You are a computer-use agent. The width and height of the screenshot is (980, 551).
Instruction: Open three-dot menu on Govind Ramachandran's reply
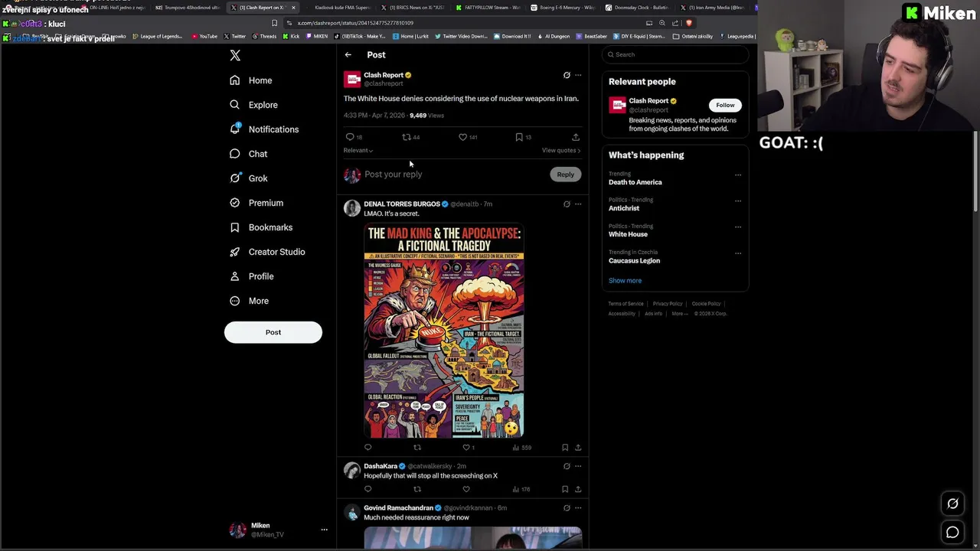point(578,508)
